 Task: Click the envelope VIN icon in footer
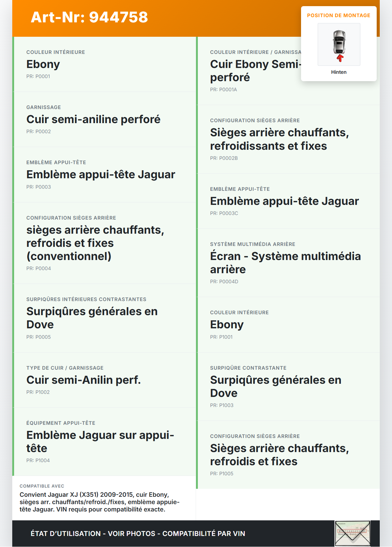(352, 533)
